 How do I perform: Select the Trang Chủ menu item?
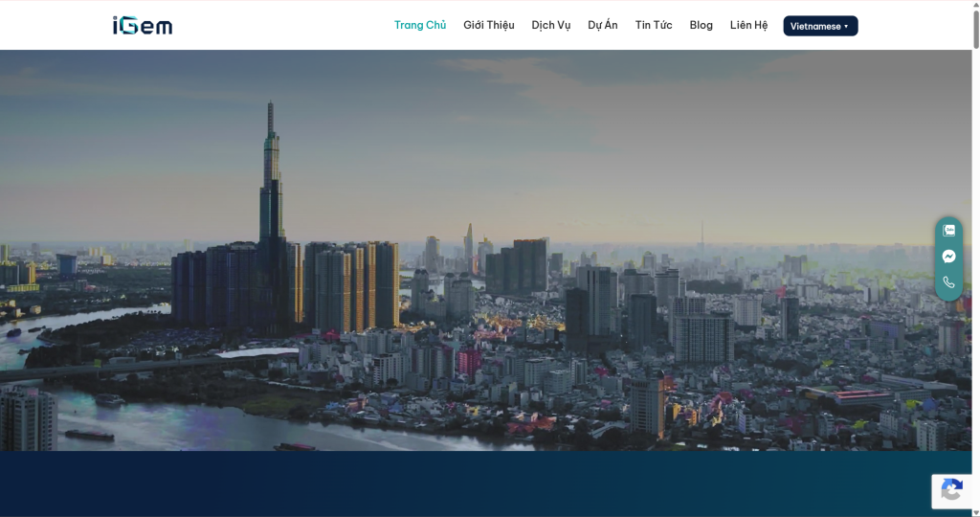coord(420,25)
